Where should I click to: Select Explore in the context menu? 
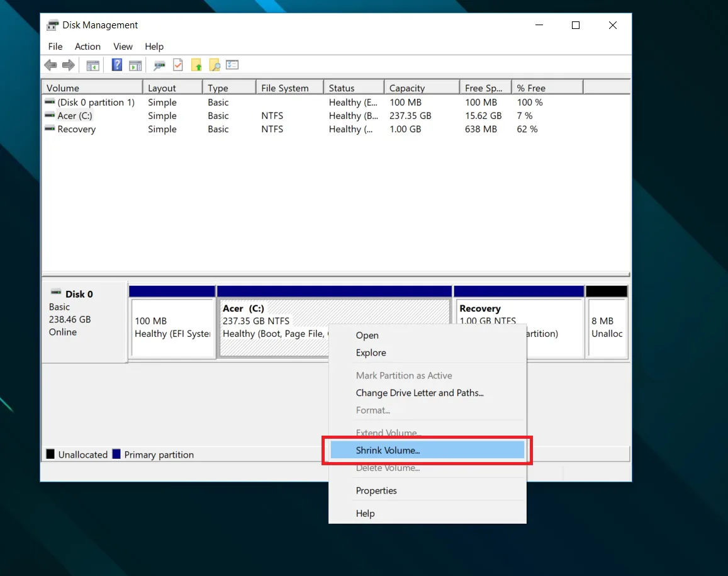[427, 353]
